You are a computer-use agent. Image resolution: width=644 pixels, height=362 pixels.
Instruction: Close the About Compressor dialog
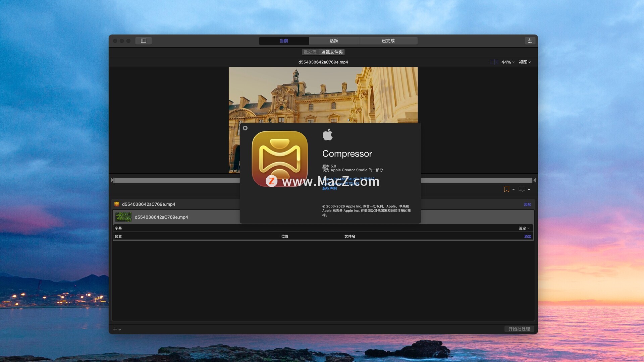[x=245, y=128]
